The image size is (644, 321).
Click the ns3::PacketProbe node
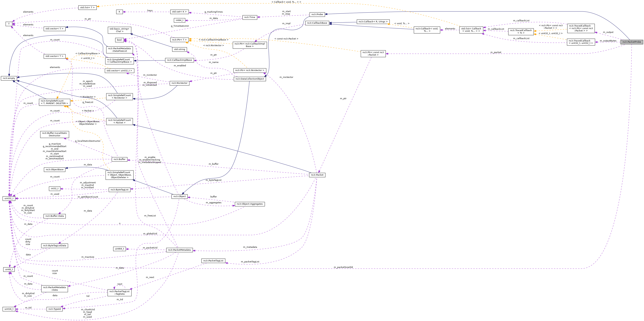pyautogui.click(x=632, y=42)
